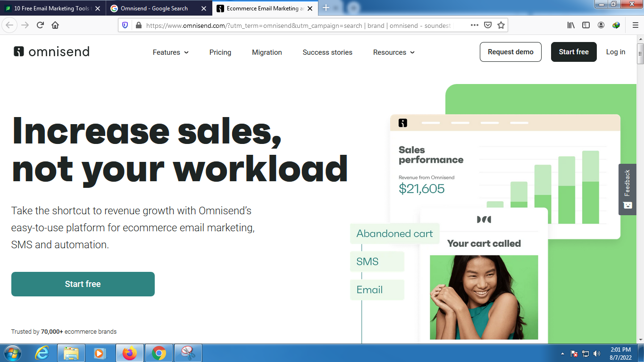Click the teal Start free hero button
The height and width of the screenshot is (362, 644).
click(x=83, y=284)
